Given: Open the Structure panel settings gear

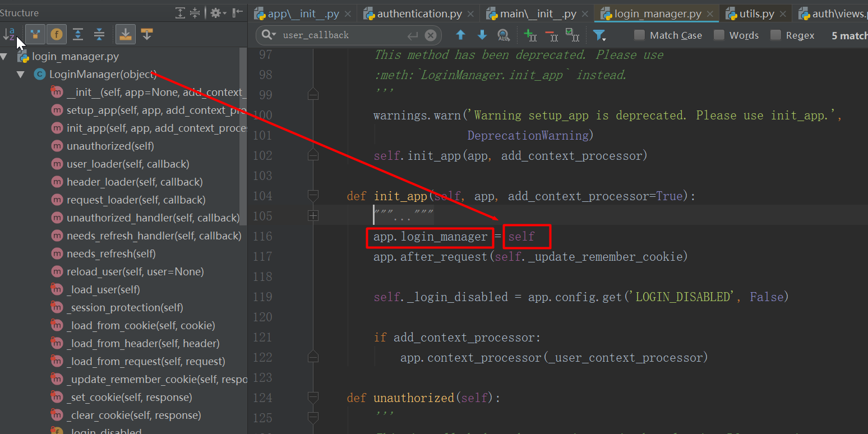Looking at the screenshot, I should coord(216,12).
